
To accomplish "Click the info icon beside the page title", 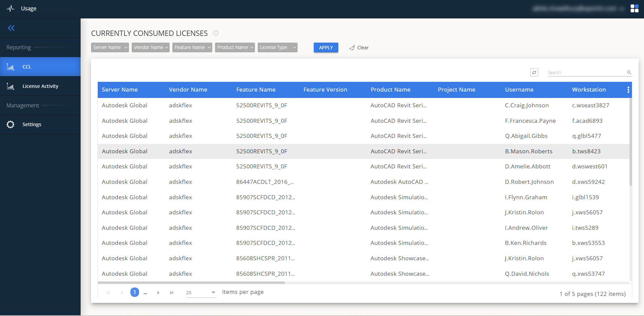I will click(x=216, y=33).
